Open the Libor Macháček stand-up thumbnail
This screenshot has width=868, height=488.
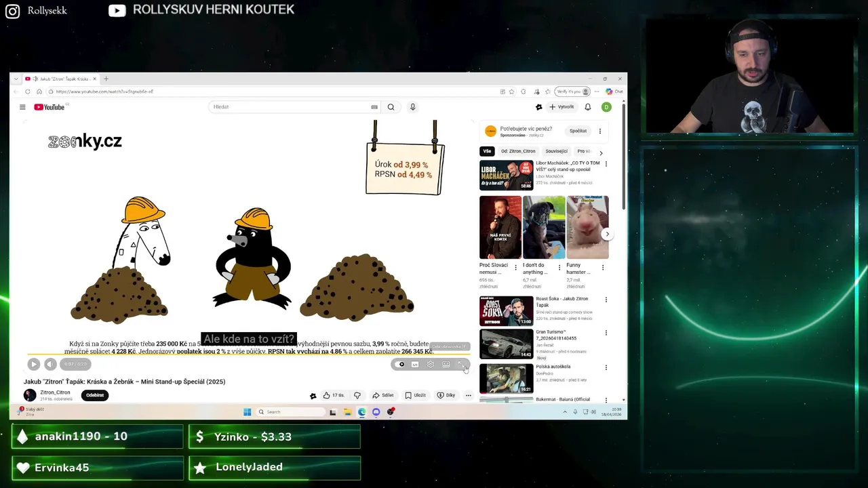tap(507, 176)
